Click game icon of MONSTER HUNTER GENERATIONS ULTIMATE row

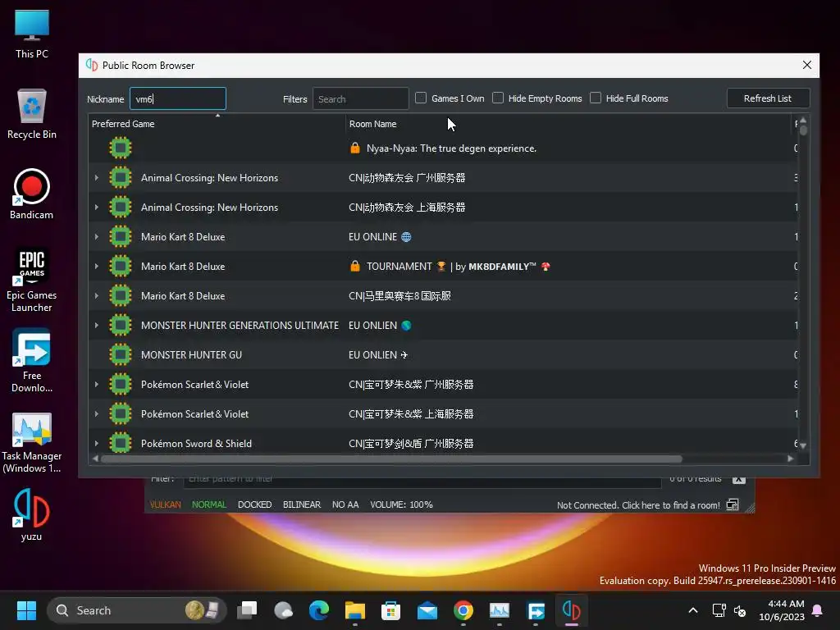tap(121, 325)
